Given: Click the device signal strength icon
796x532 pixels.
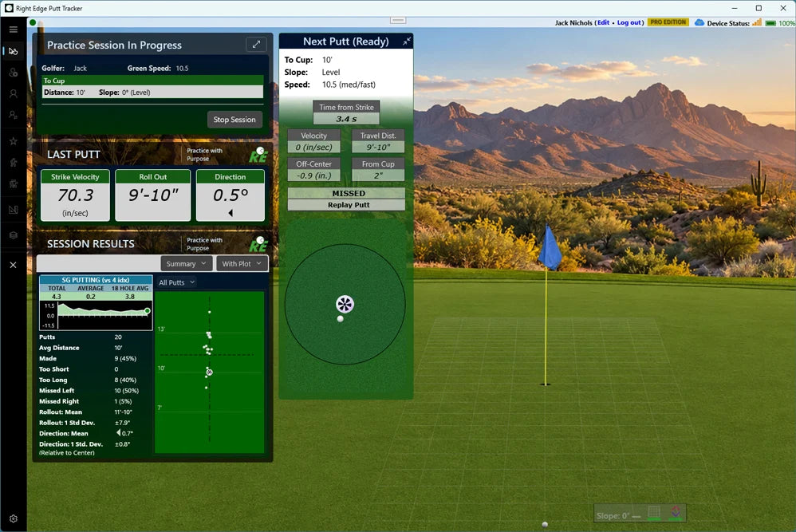Looking at the screenshot, I should [x=756, y=22].
